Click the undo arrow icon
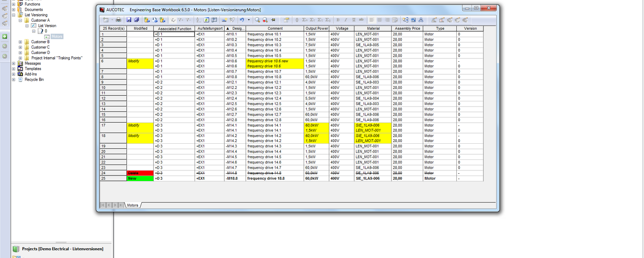The height and width of the screenshot is (258, 644). (241, 20)
